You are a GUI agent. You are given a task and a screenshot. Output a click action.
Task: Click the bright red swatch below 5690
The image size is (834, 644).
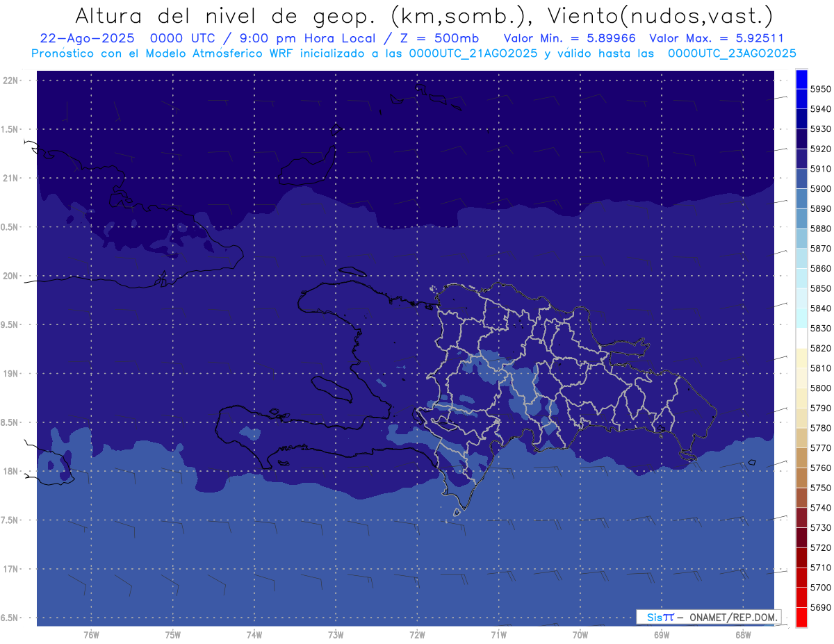click(x=801, y=617)
